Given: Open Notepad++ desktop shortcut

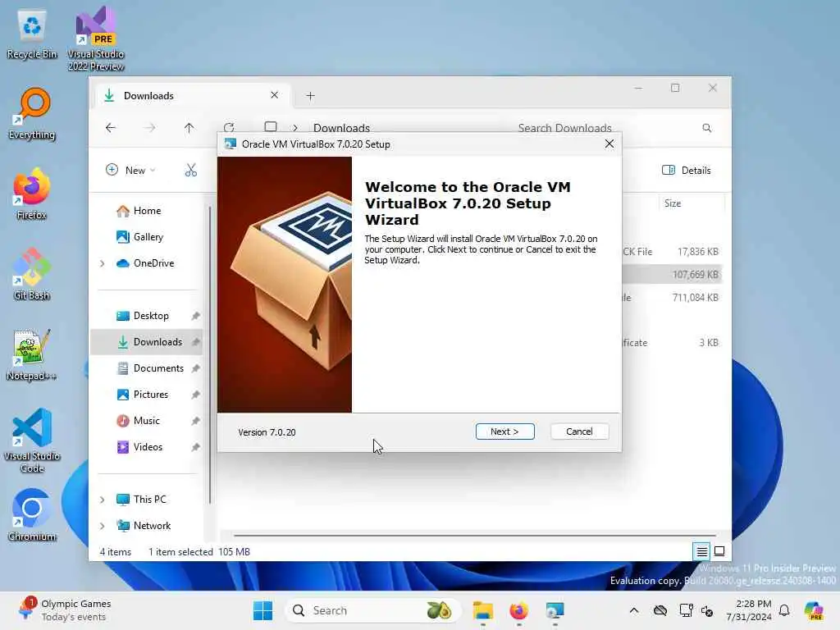Looking at the screenshot, I should pos(32,354).
